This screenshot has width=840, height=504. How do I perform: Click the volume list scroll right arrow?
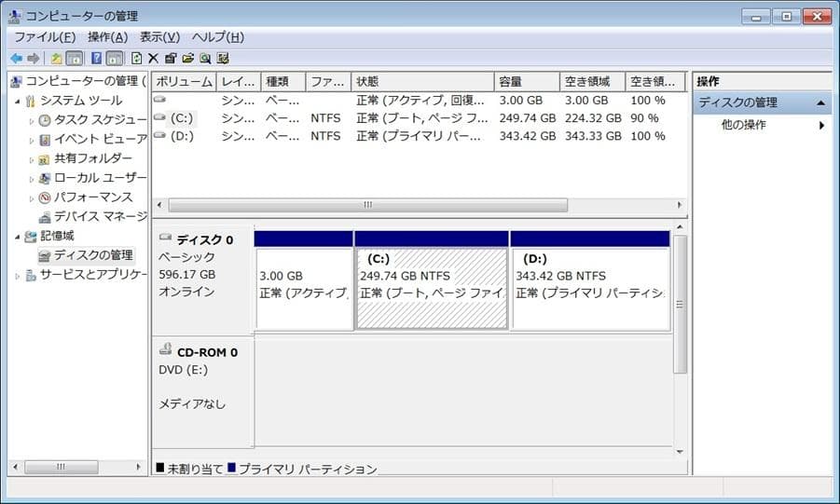click(680, 205)
